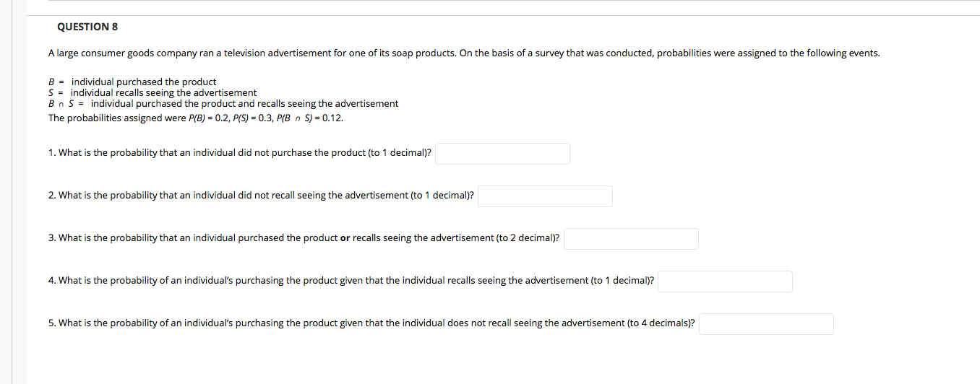Viewport: 980px width, 384px height.
Task: Click the bold 'or' in question 3
Action: 345,238
